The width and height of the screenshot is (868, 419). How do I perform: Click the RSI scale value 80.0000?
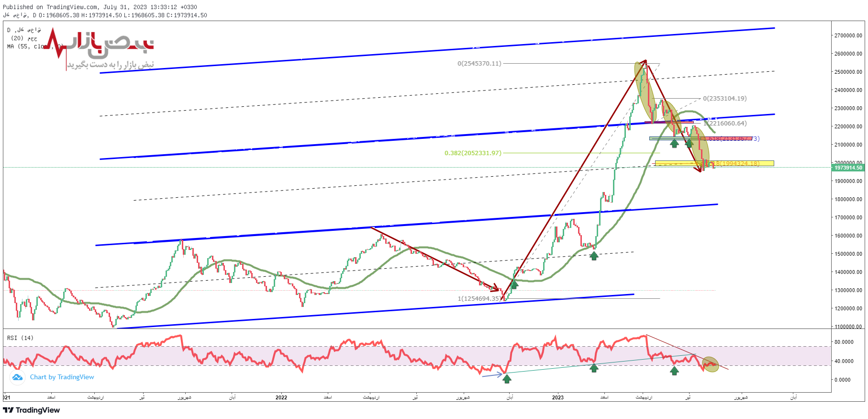(x=844, y=342)
